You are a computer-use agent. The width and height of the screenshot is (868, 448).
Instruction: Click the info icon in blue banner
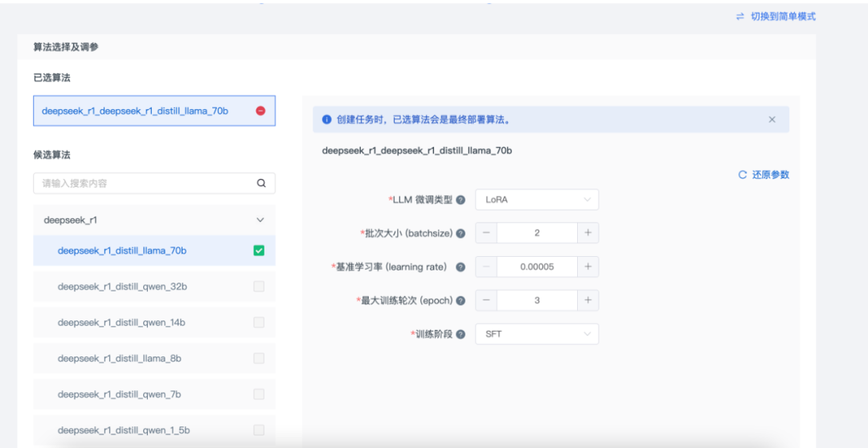pyautogui.click(x=326, y=120)
